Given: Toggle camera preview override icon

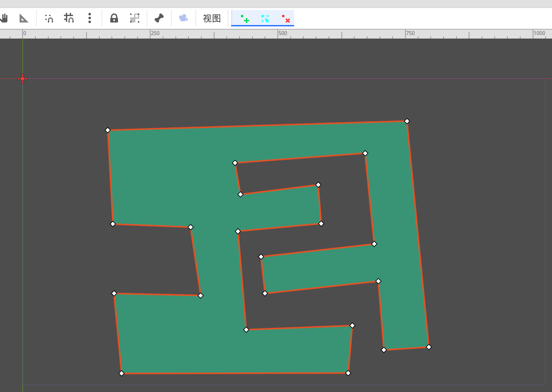Looking at the screenshot, I should 183,18.
